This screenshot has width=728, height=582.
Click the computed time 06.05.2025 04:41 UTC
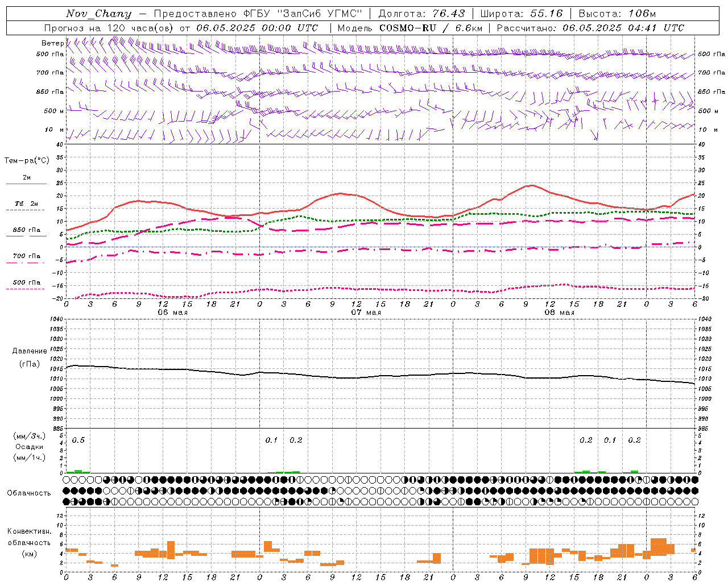623,28
